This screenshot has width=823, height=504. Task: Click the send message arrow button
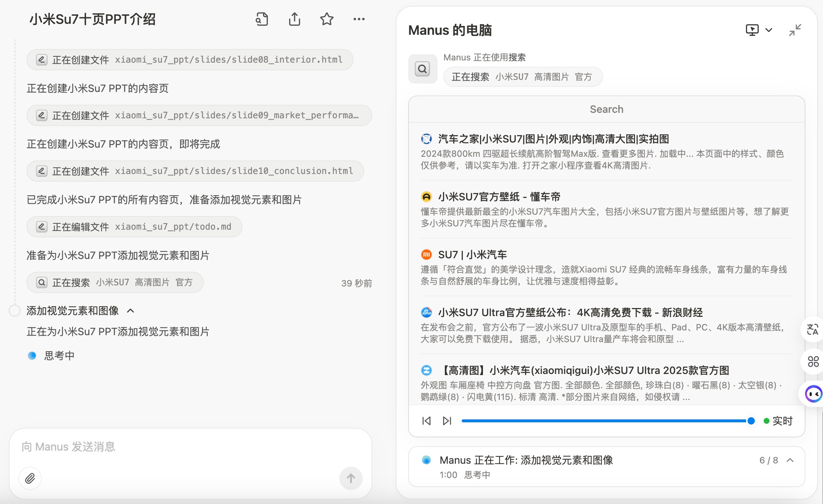351,478
